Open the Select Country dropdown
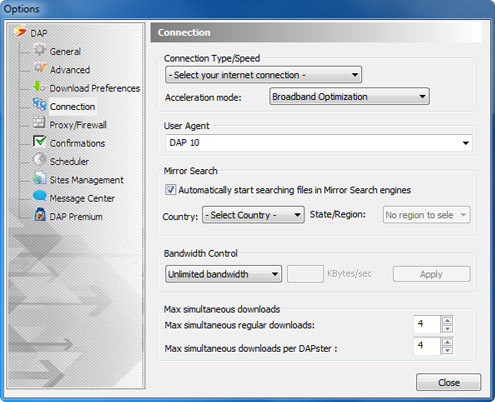This screenshot has width=495, height=402. (x=253, y=215)
